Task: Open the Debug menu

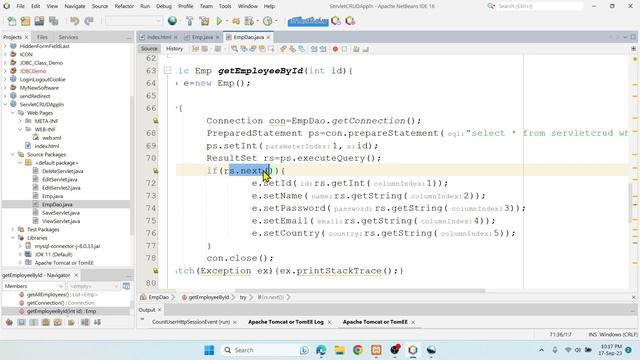Action: [x=164, y=6]
